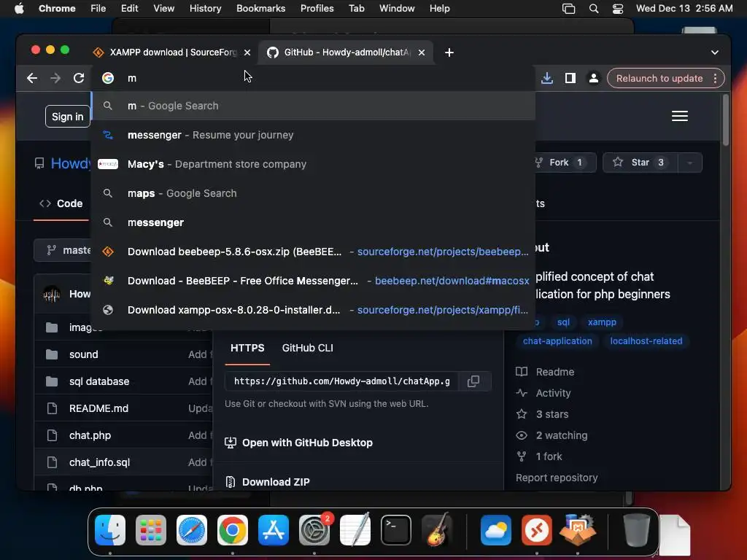Choose 'messenger - Resume your journey' suggestion
747x560 pixels.
click(x=313, y=135)
